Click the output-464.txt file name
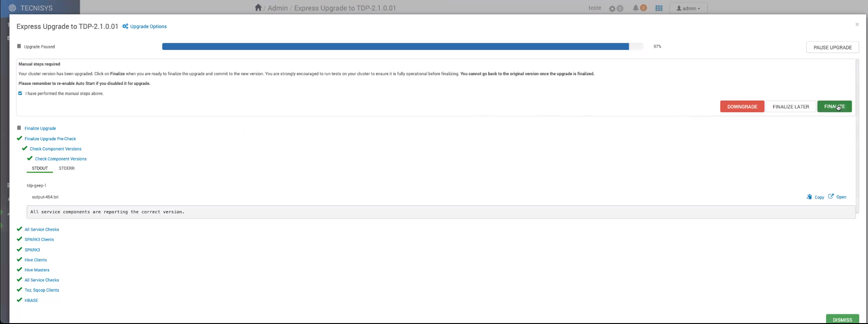The height and width of the screenshot is (324, 868). pos(45,197)
